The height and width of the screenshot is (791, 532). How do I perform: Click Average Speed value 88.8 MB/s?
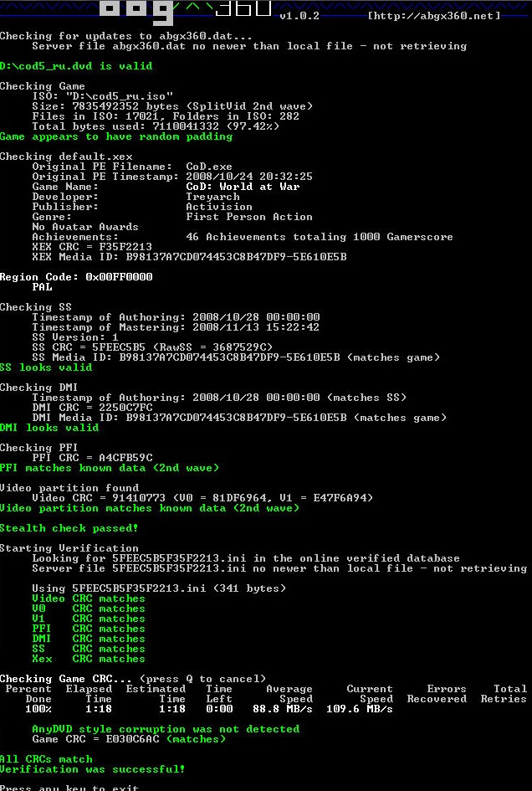coord(283,709)
